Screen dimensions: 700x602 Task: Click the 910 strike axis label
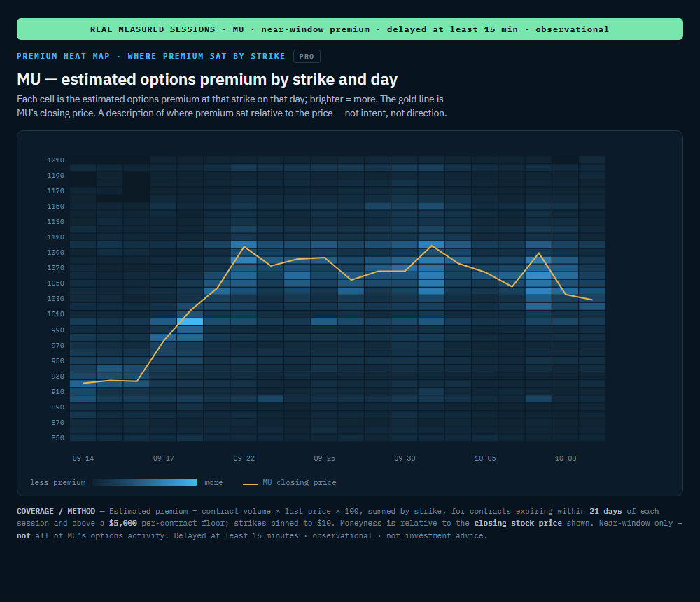(57, 392)
